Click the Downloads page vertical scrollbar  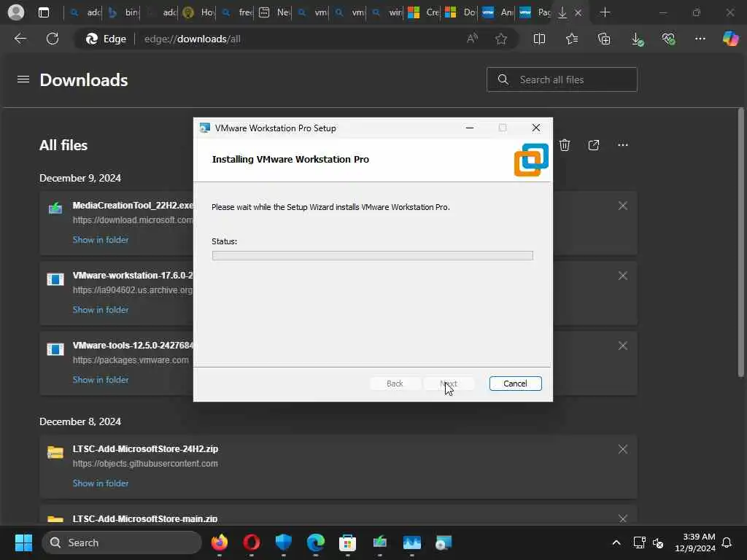click(x=741, y=243)
